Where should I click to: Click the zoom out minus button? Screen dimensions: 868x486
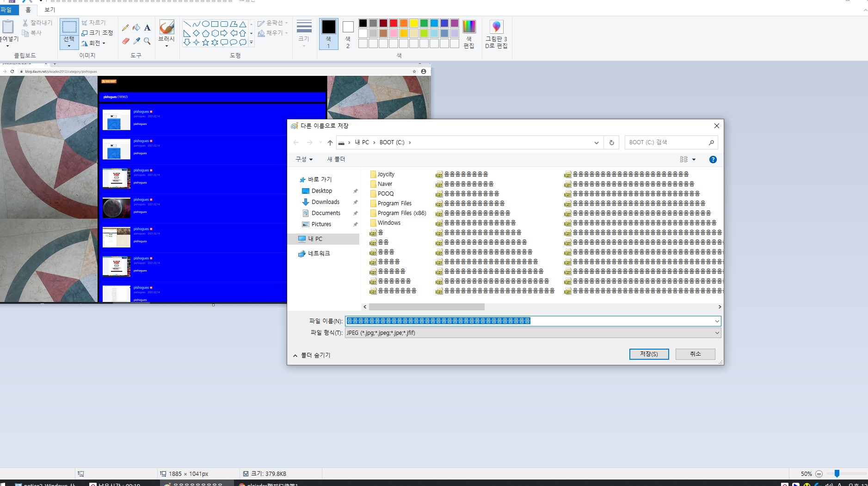coord(819,474)
